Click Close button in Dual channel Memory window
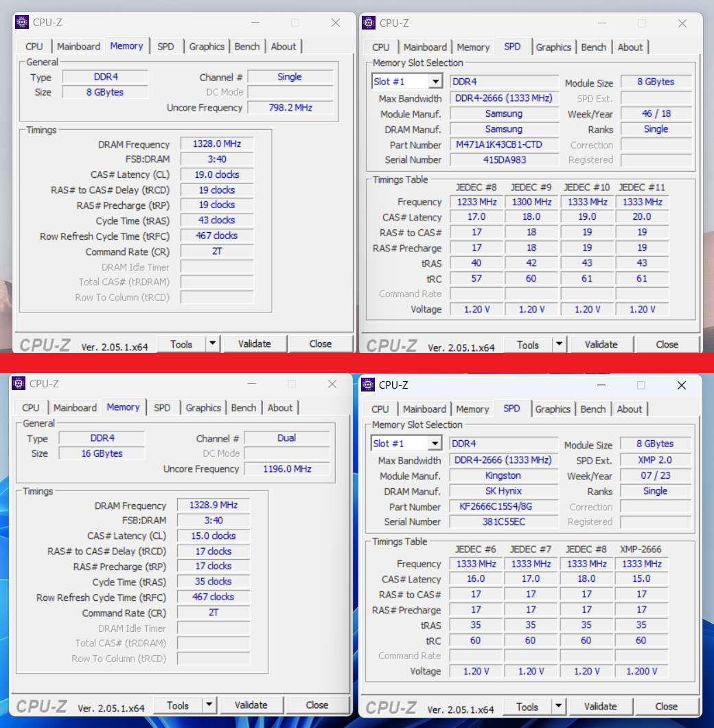 [x=316, y=705]
